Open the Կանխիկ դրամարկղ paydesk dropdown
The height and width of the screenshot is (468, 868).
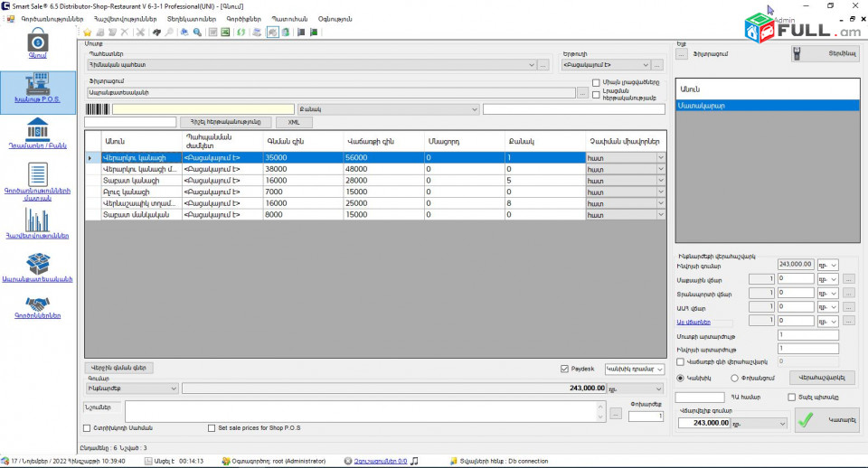point(635,369)
